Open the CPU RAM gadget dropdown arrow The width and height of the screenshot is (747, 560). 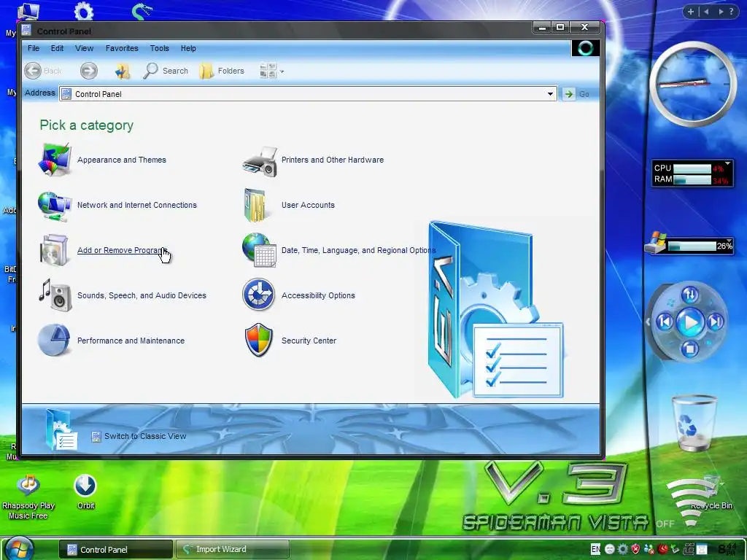727,163
